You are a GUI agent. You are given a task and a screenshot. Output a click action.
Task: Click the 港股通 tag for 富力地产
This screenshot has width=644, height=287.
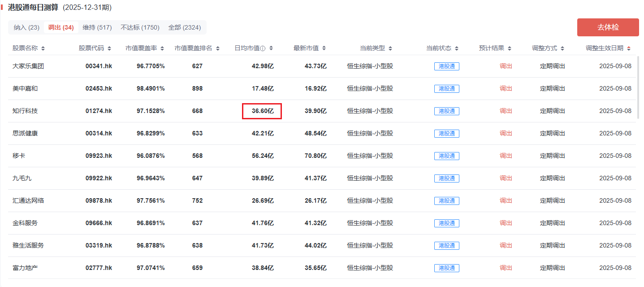(447, 268)
